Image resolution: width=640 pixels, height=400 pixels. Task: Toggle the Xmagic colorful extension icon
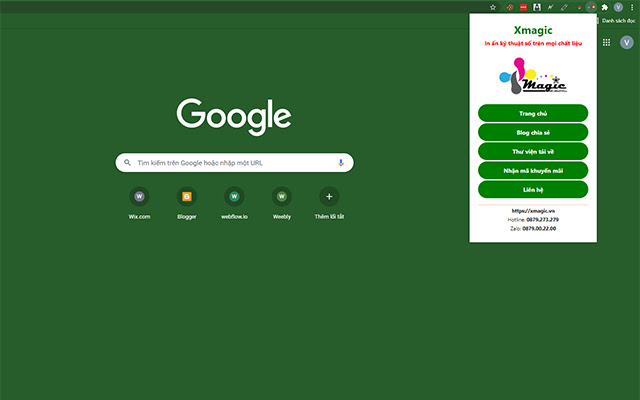click(x=591, y=7)
